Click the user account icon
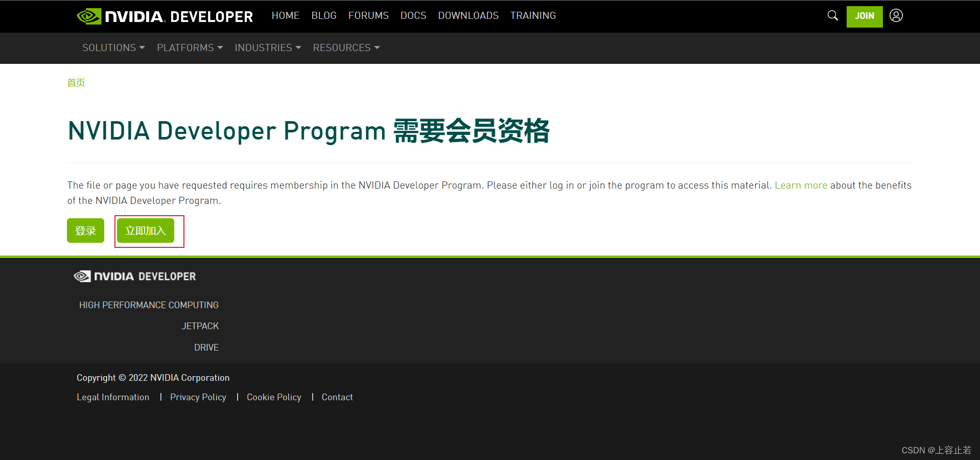980x460 pixels. (x=896, y=15)
